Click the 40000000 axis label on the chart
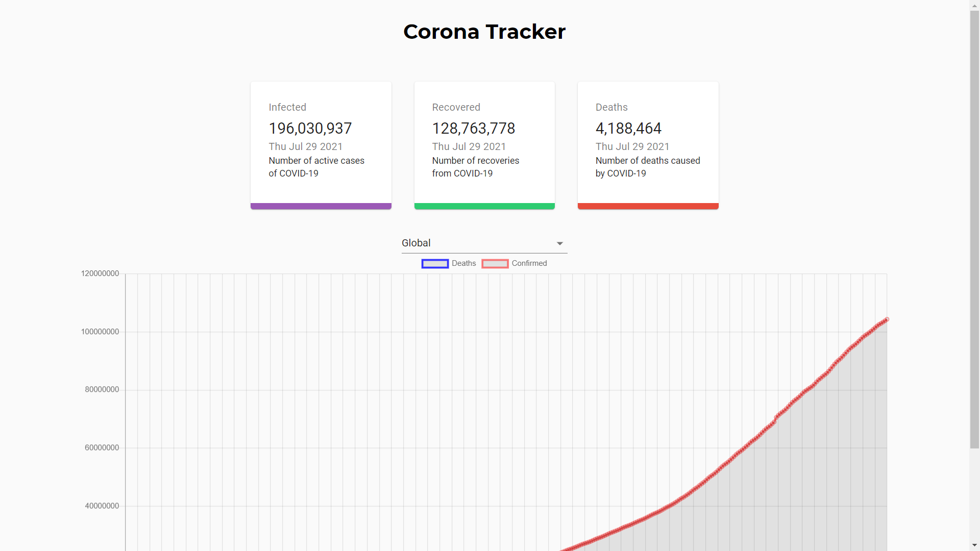 pos(102,506)
